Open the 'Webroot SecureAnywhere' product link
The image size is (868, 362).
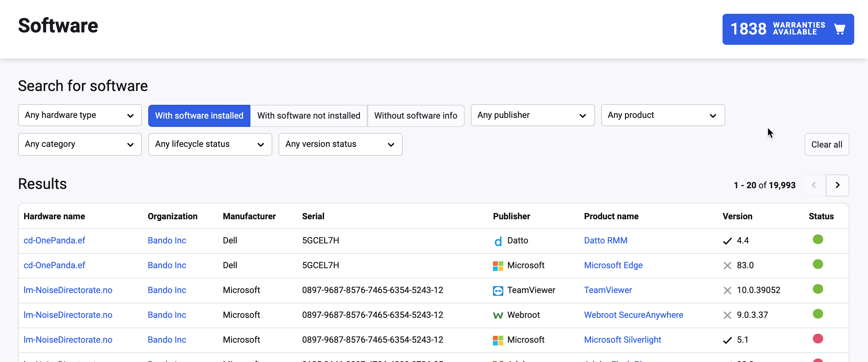click(633, 315)
